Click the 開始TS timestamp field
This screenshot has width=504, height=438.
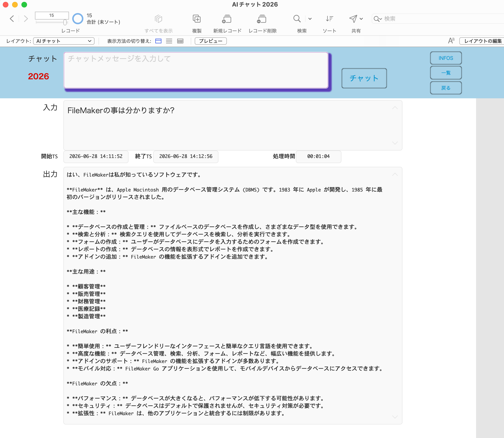click(x=96, y=156)
